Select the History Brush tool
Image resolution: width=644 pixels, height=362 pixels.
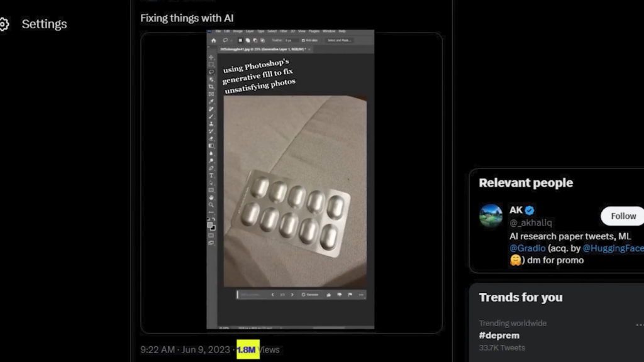point(211,131)
